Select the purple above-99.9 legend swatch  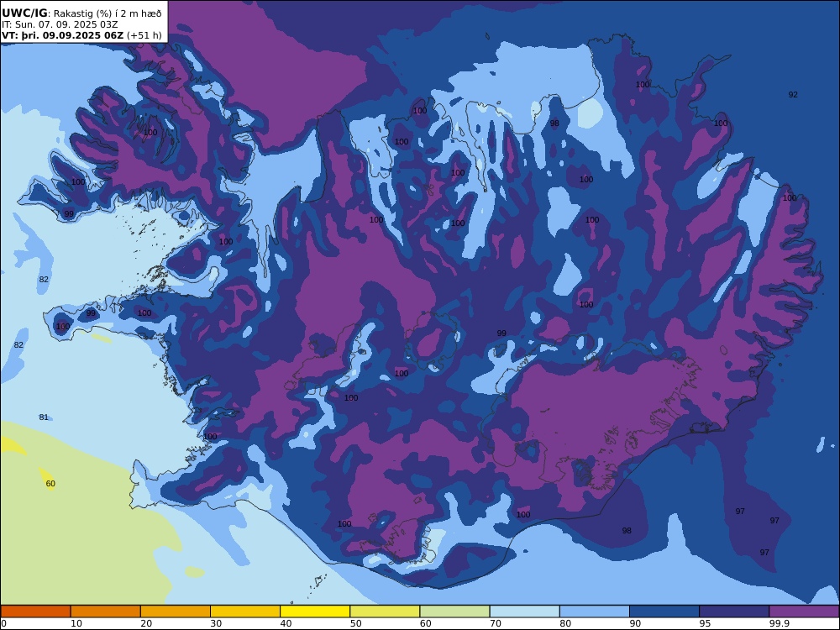[804, 612]
